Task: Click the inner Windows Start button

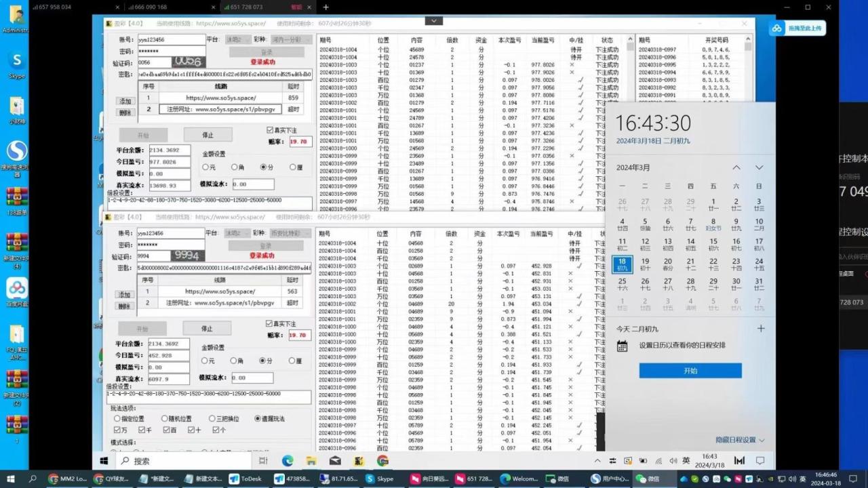Action: pyautogui.click(x=104, y=461)
